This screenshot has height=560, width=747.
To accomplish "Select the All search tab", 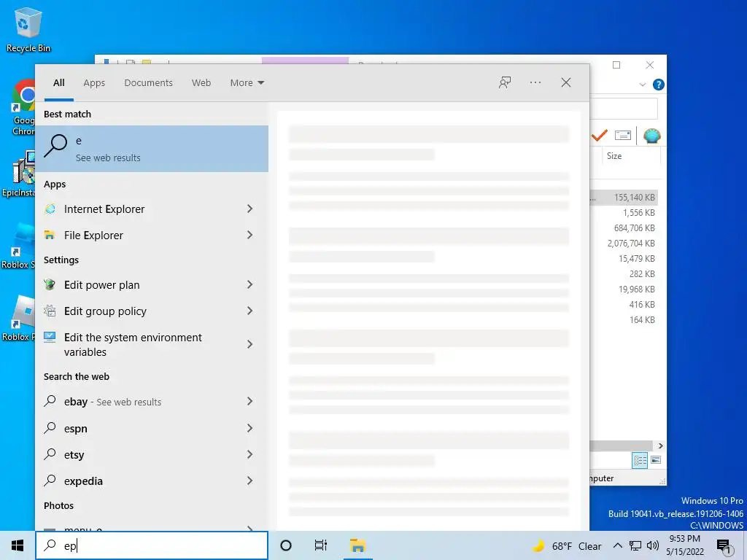I will point(58,83).
